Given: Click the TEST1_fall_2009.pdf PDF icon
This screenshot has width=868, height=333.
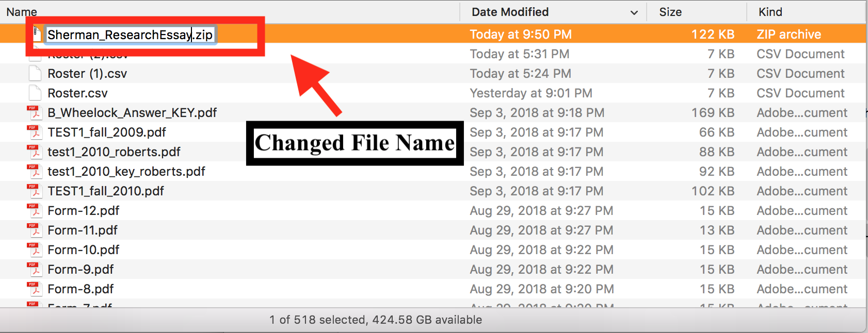Looking at the screenshot, I should [34, 132].
